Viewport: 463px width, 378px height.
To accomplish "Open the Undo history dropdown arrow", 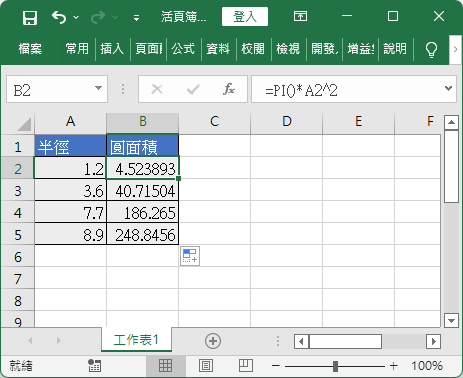I will pyautogui.click(x=76, y=17).
